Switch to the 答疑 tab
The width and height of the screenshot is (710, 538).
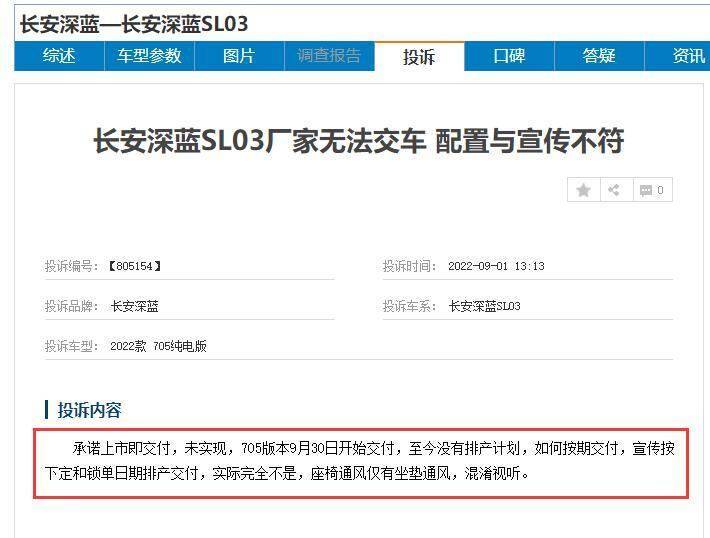(599, 56)
